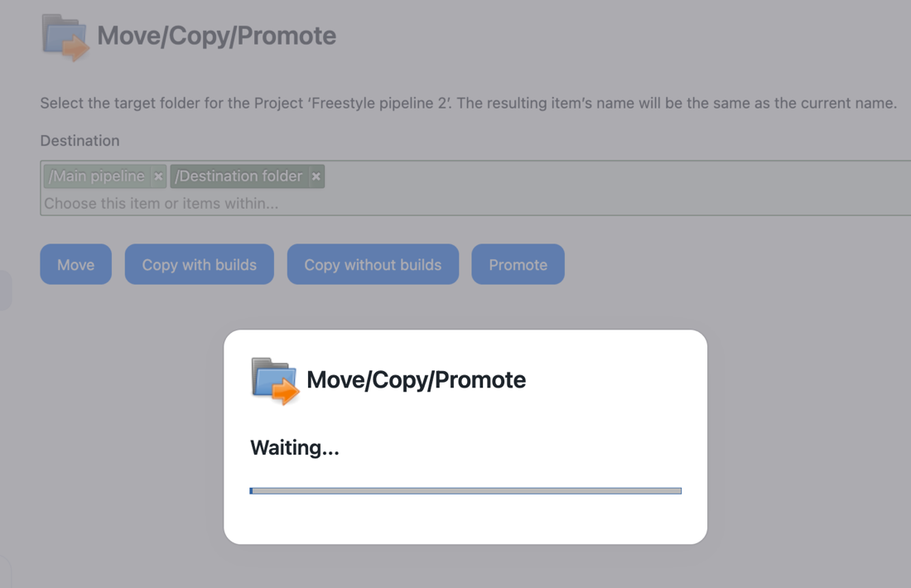Click the folder-arrow icon in the page header
Screen dimensions: 911x588
click(x=65, y=37)
